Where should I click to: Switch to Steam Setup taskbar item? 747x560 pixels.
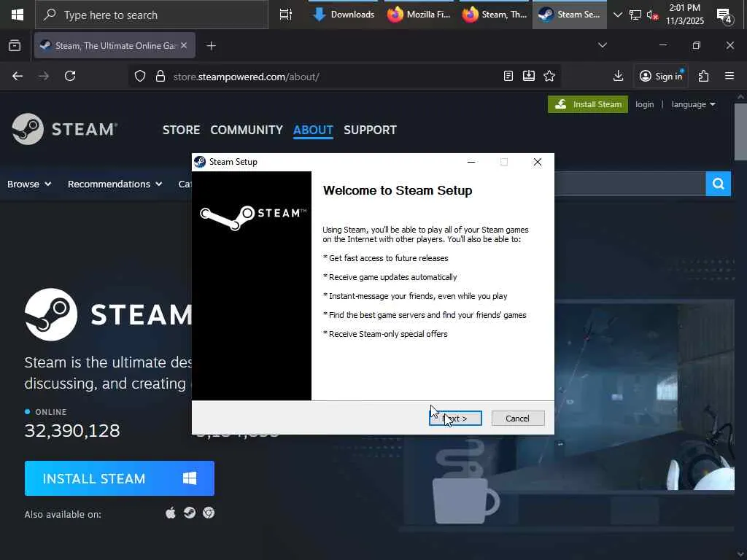[569, 15]
